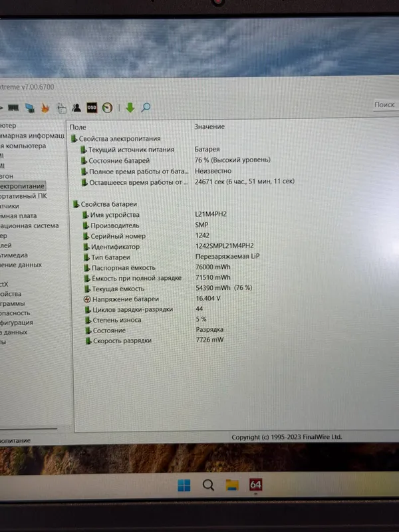Screen dimensions: 399x532
Task: Click the value Перезаряжаемая LiP
Action: 227,257
